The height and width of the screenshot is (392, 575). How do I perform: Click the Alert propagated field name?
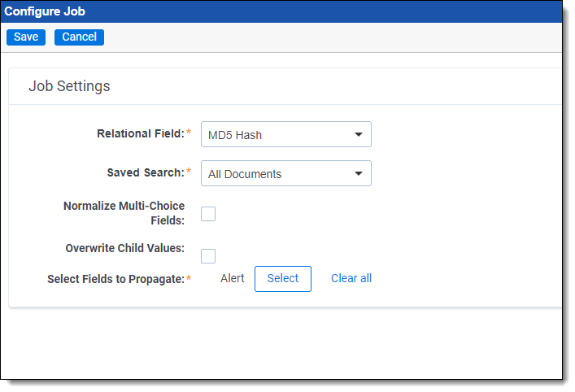coord(233,278)
